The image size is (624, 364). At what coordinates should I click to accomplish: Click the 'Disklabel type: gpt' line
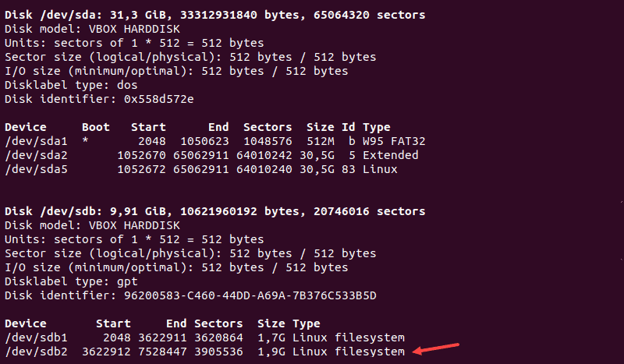71,281
